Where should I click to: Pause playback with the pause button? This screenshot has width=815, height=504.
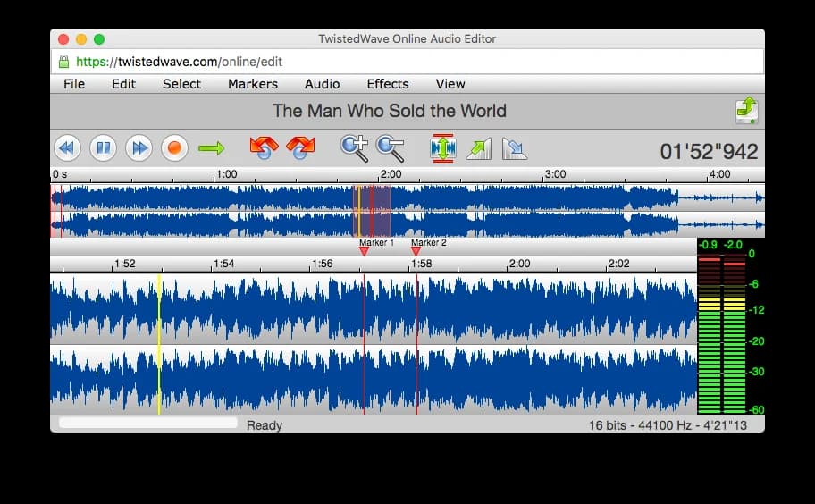point(103,148)
